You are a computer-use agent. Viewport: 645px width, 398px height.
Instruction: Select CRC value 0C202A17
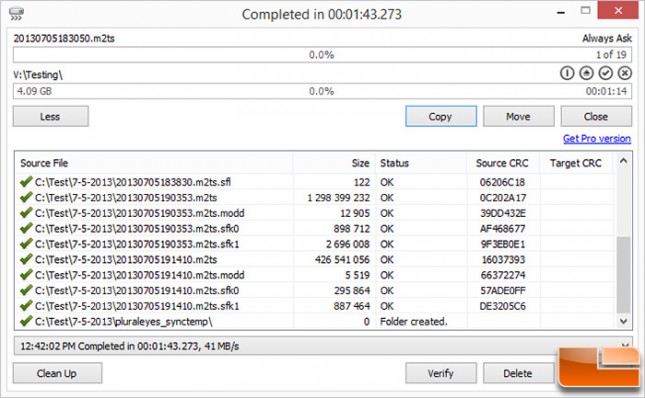pos(503,198)
